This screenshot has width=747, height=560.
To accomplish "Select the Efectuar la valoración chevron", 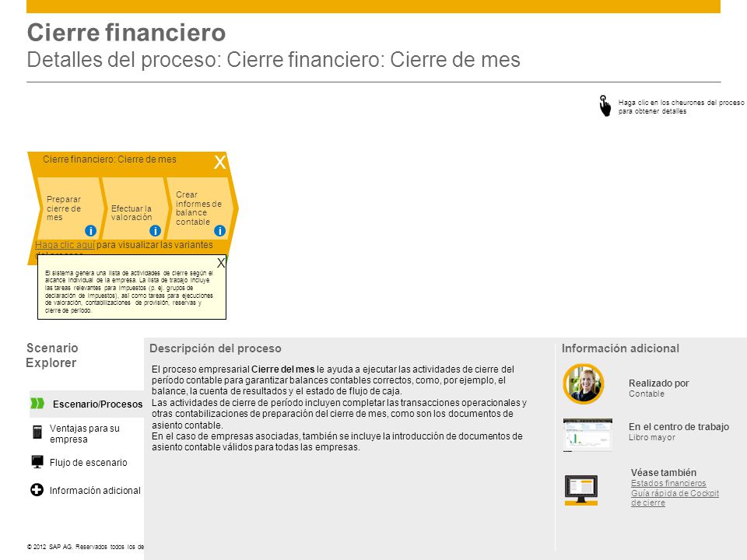I will [135, 208].
